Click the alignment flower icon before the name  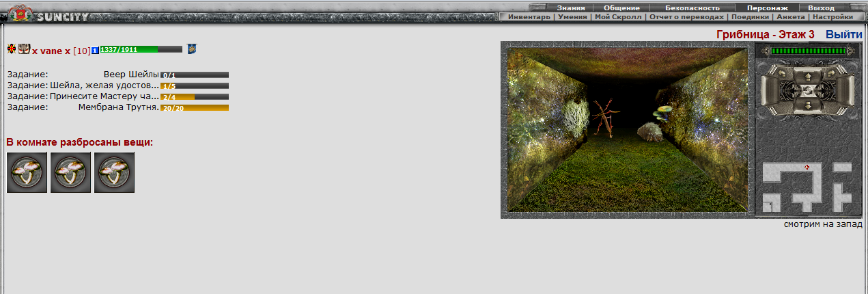pos(12,49)
